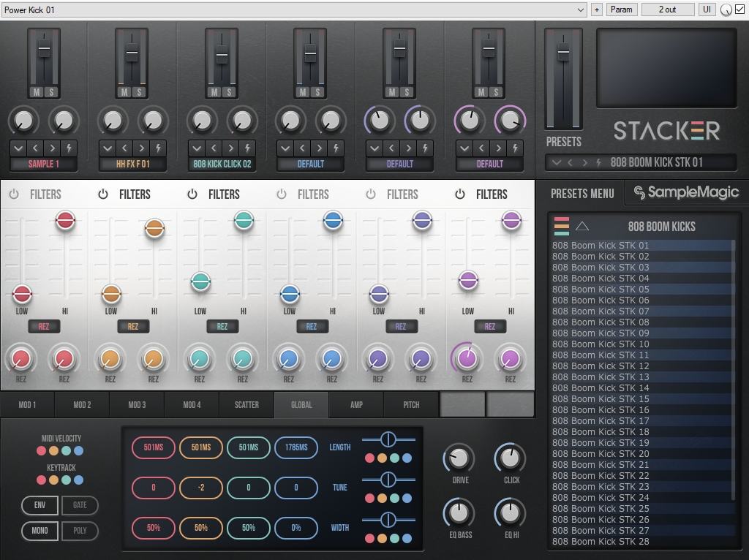Click the LENGTH slider handle
Image resolution: width=749 pixels, height=560 pixels.
pos(388,439)
